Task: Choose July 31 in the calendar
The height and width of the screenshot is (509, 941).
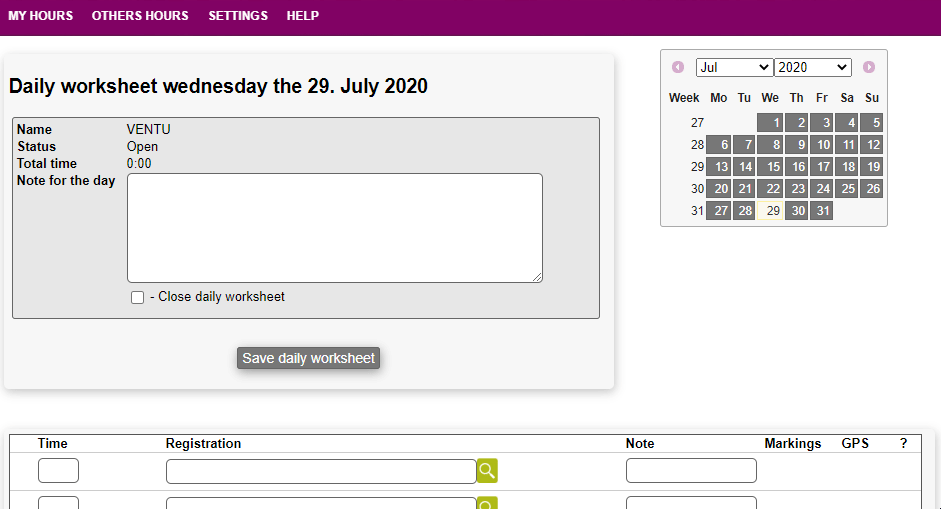Action: point(821,211)
